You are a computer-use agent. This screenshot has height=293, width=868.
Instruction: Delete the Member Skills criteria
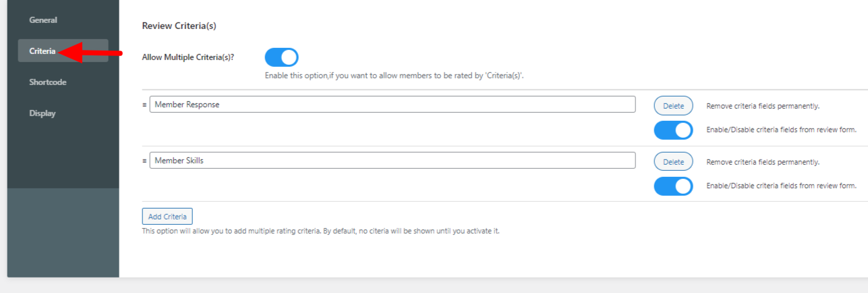click(673, 162)
